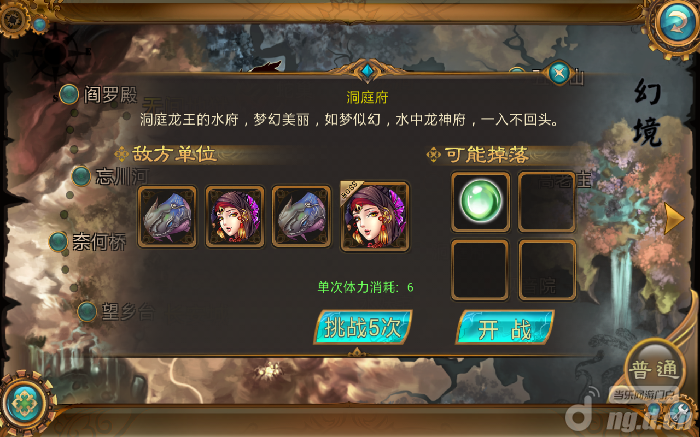The height and width of the screenshot is (437, 700).
Task: Go to next map with yellow arrow
Action: 674,219
